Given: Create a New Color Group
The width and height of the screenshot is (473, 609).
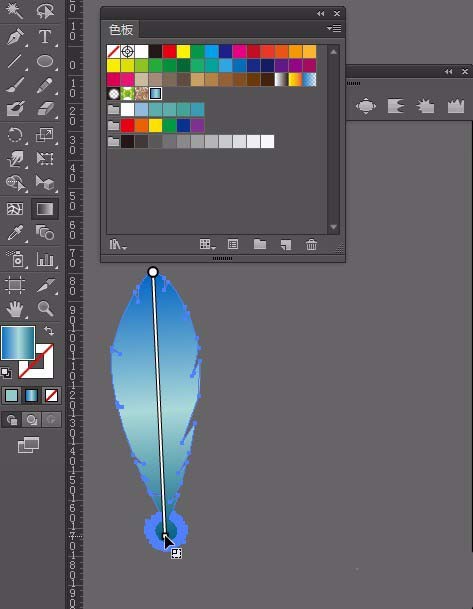Looking at the screenshot, I should tap(260, 244).
